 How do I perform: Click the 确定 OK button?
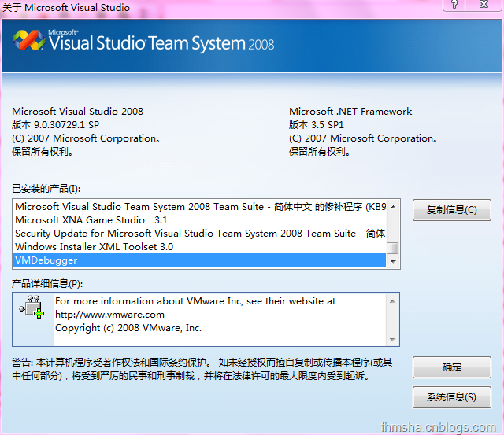[x=451, y=367]
